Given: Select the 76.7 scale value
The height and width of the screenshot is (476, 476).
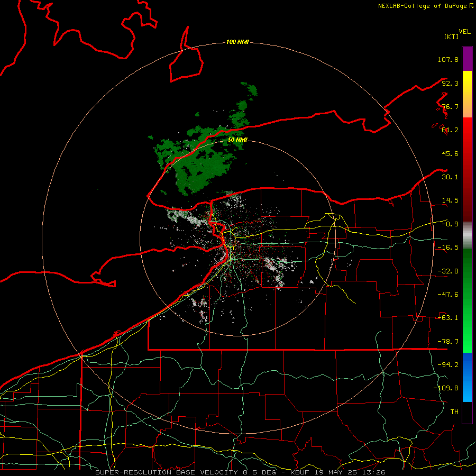Looking at the screenshot, I should tap(450, 106).
